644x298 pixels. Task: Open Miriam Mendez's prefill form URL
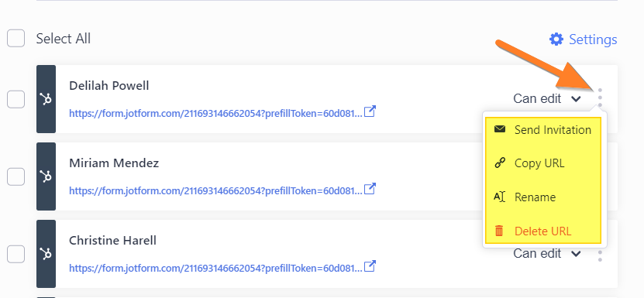click(x=215, y=191)
